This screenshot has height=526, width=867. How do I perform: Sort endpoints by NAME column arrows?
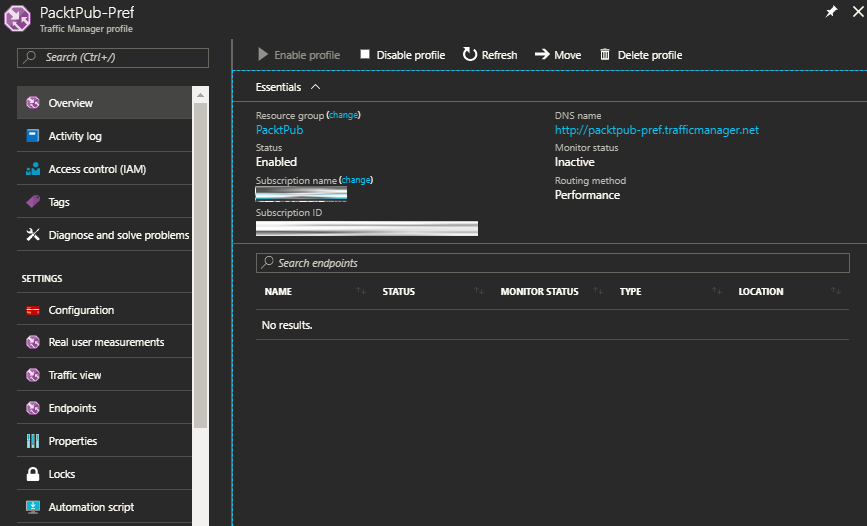361,291
